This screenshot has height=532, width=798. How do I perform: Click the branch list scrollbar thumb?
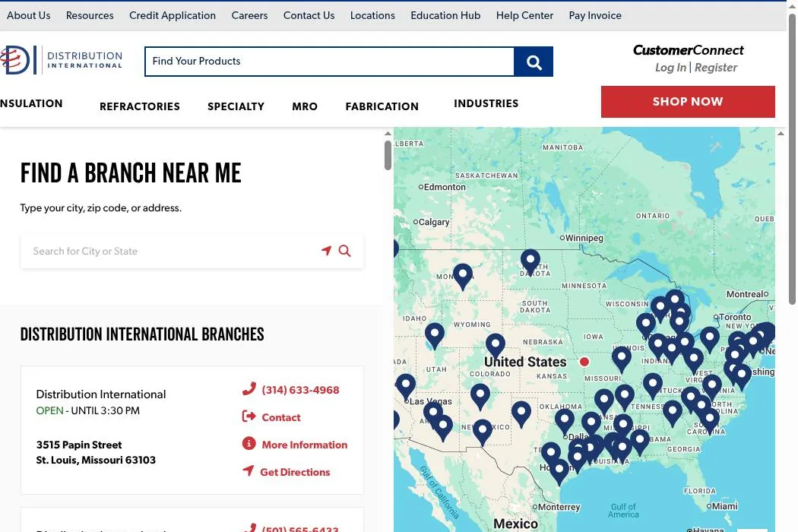click(388, 155)
